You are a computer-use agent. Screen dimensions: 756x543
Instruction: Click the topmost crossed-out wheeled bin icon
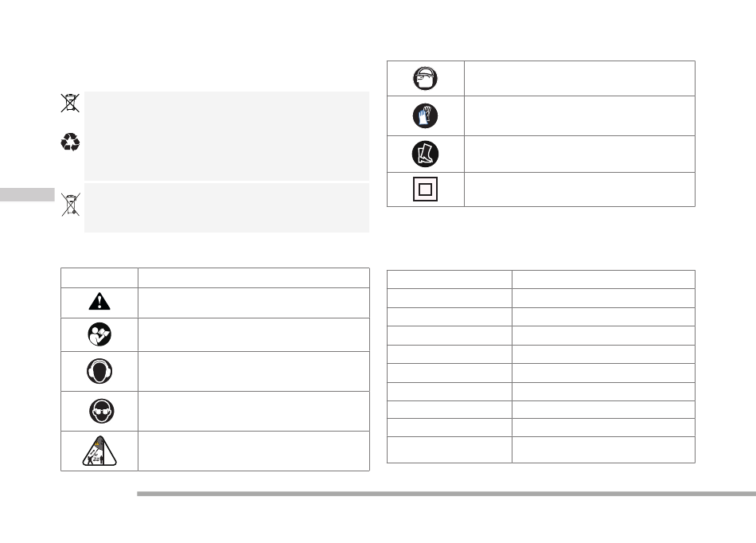(69, 103)
